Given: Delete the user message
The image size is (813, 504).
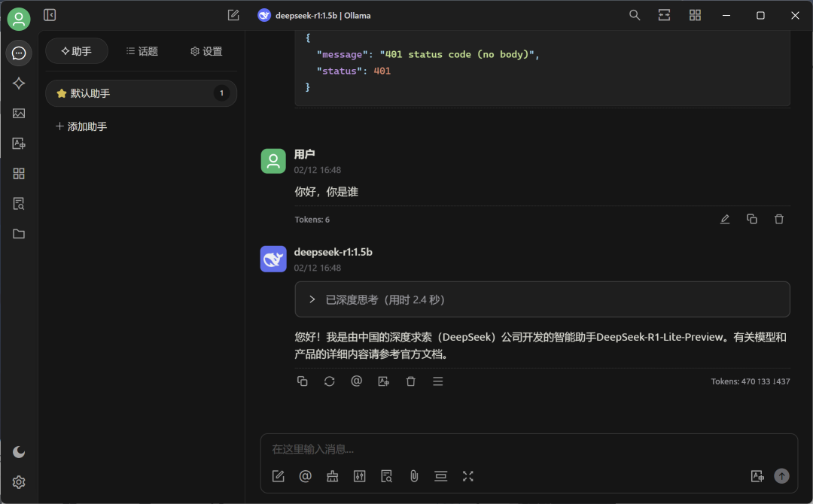Looking at the screenshot, I should coord(779,219).
